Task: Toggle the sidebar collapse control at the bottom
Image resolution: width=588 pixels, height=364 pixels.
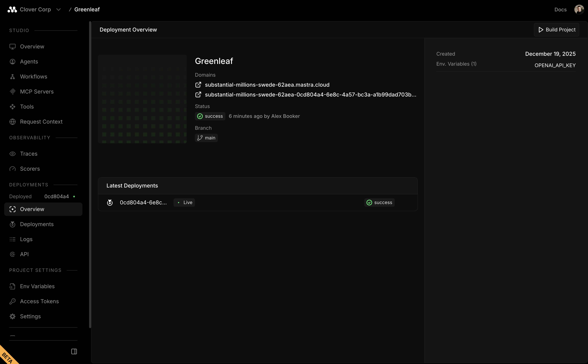Action: pos(74,351)
